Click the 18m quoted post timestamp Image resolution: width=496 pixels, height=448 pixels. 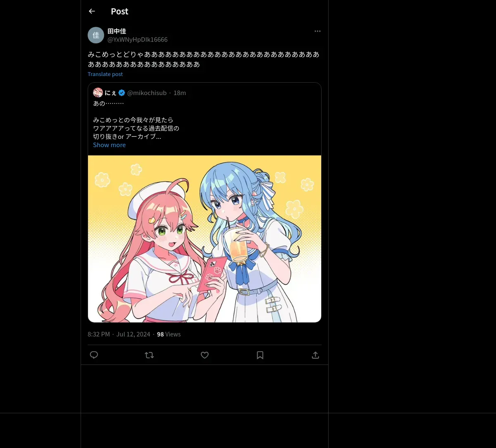click(x=180, y=93)
